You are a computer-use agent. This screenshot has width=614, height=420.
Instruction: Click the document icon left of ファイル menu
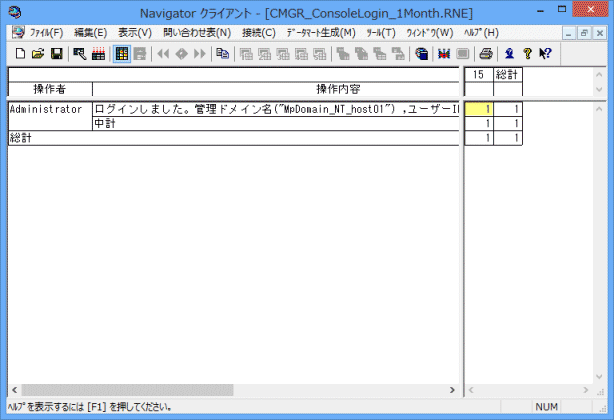(x=18, y=32)
